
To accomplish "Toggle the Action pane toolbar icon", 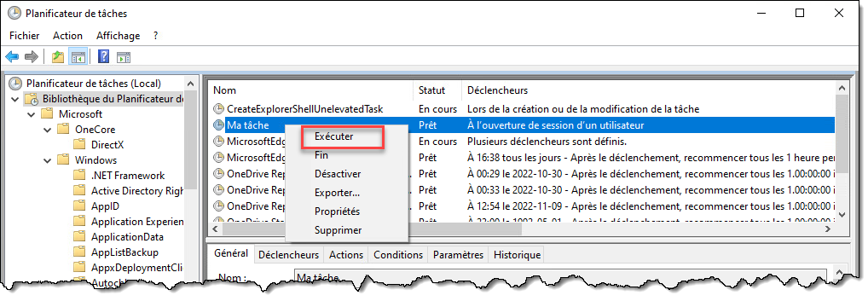I will pos(124,56).
